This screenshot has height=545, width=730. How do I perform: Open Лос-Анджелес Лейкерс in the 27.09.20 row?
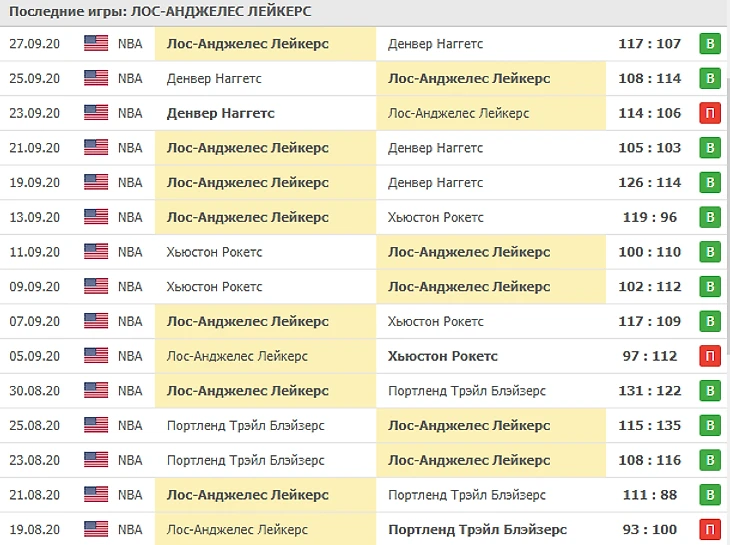(248, 44)
